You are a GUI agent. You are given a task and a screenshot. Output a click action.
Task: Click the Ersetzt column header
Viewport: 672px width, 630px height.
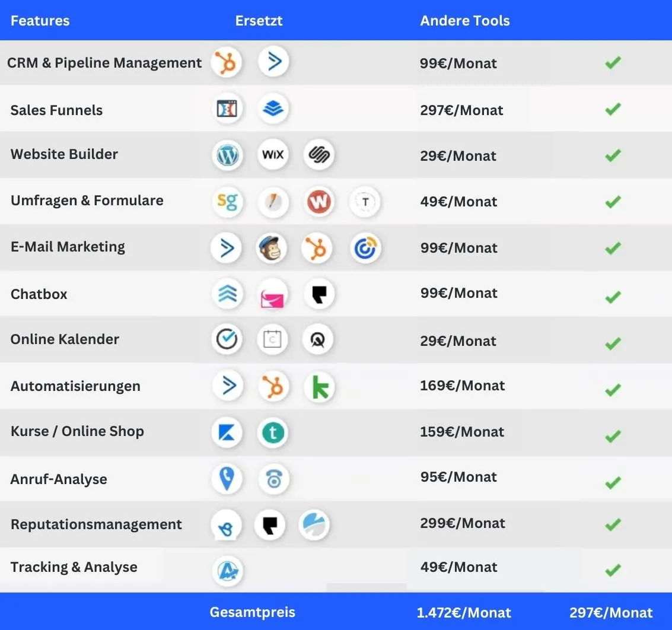click(259, 21)
